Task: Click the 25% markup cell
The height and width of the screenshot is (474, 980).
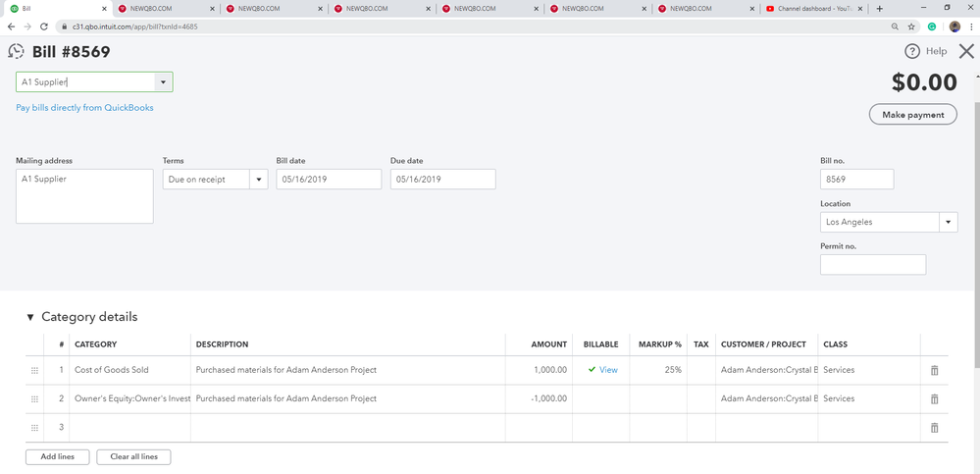Action: (x=658, y=370)
